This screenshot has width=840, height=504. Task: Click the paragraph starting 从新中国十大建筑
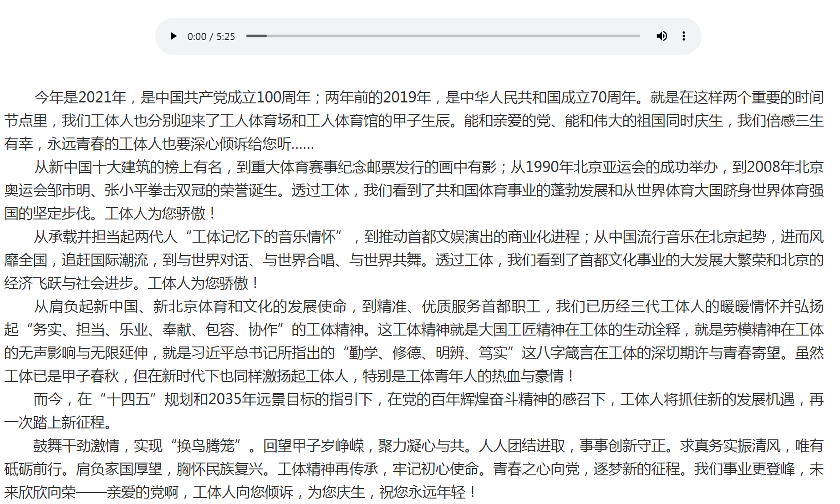pos(414,190)
